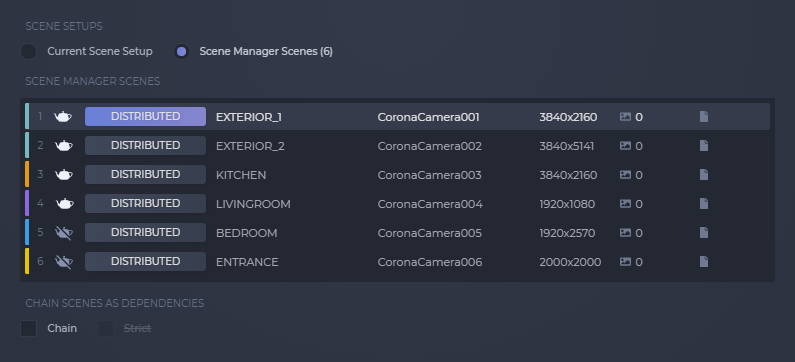Select the Current Scene Setup radio button
Viewport: 795px width, 362px height.
(x=28, y=52)
